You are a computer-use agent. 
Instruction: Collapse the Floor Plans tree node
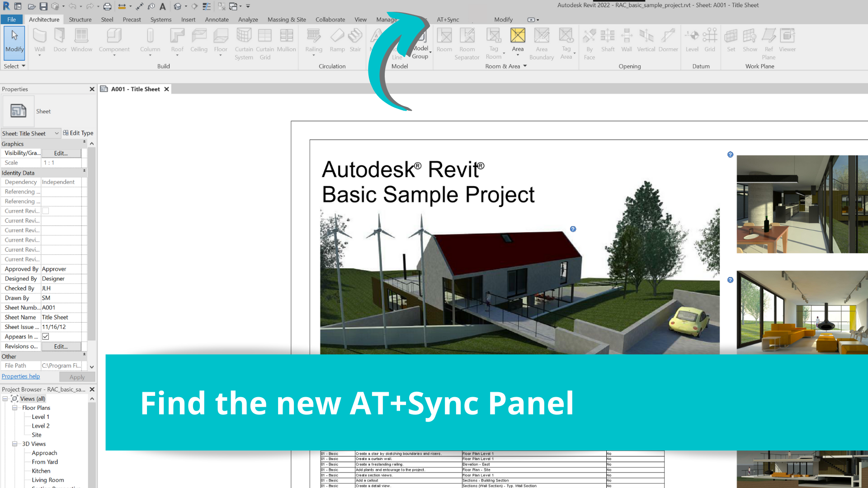pyautogui.click(x=14, y=408)
